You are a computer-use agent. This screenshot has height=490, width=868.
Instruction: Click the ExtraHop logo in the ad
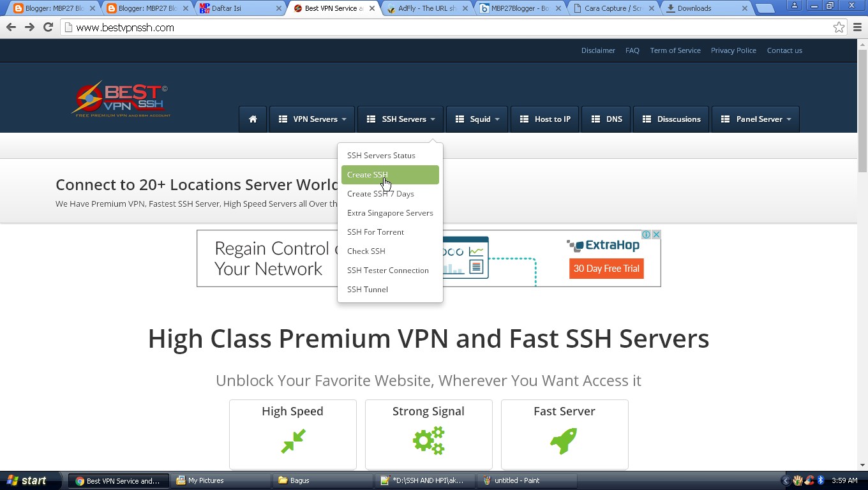tap(602, 246)
